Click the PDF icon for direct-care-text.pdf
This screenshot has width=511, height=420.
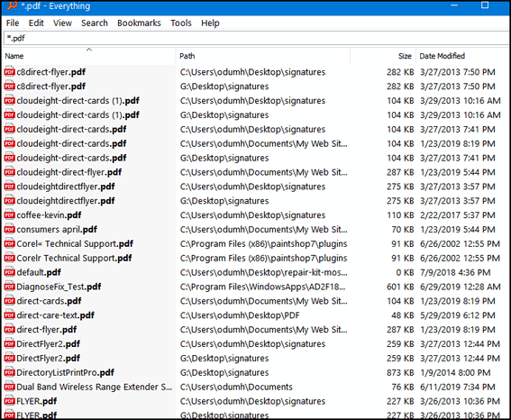[9, 315]
